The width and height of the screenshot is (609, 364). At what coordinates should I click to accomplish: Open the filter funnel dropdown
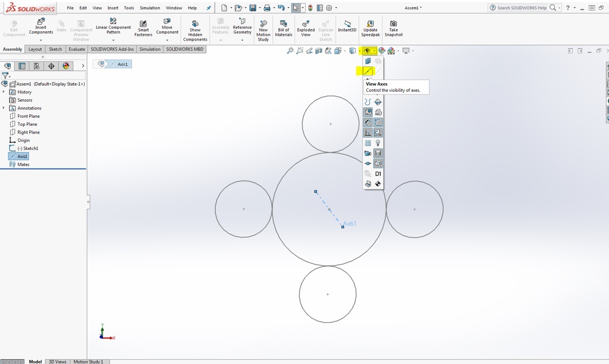click(6, 76)
